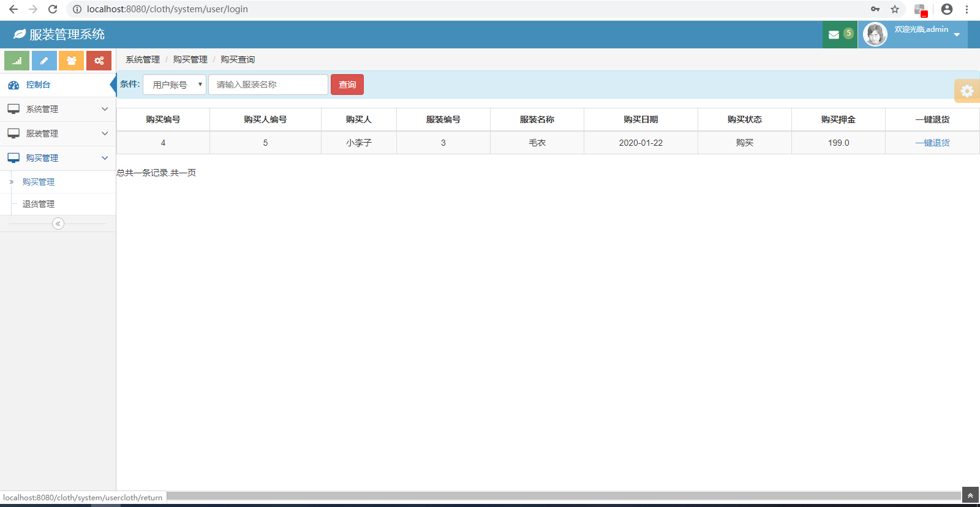Click the red 查询 search button

(x=347, y=85)
